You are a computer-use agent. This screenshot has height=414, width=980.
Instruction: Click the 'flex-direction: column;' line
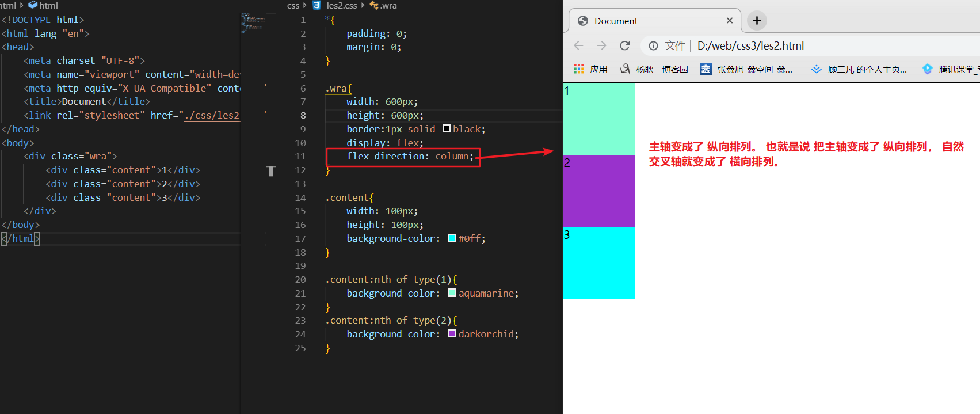(x=410, y=156)
